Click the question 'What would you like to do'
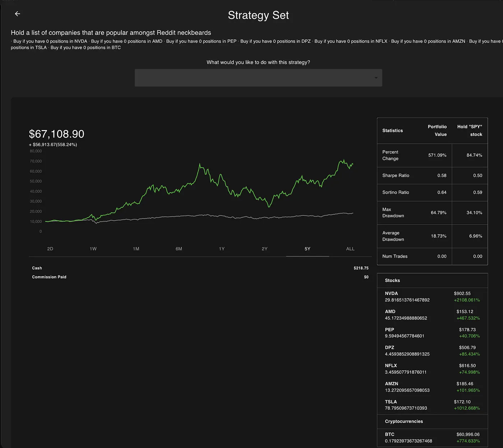This screenshot has width=503, height=448. pos(258,62)
